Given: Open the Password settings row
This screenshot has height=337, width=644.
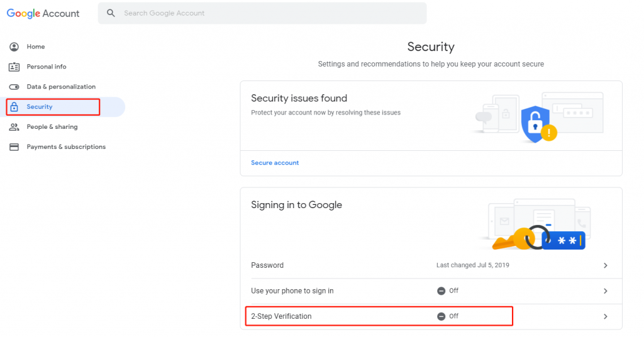Looking at the screenshot, I should [431, 265].
